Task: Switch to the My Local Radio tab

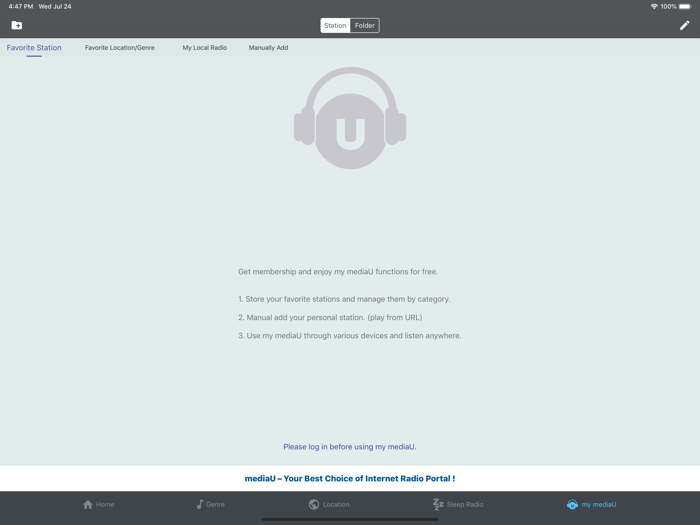Action: coord(204,47)
